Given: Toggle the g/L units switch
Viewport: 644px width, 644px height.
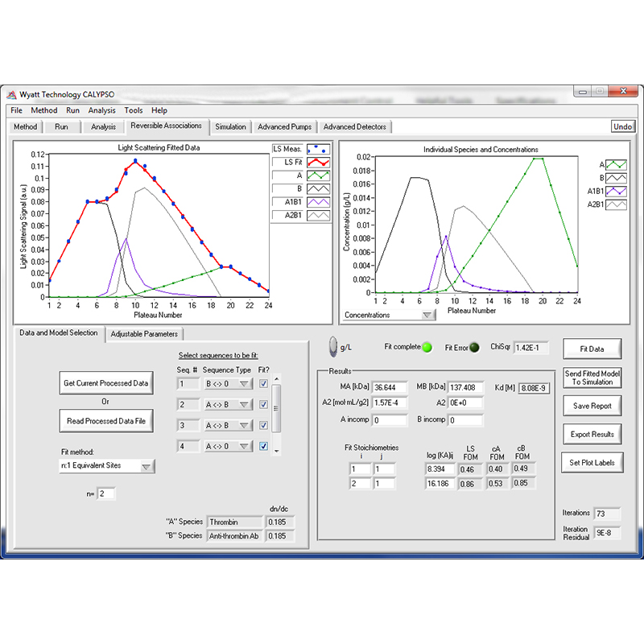Looking at the screenshot, I should click(x=333, y=347).
